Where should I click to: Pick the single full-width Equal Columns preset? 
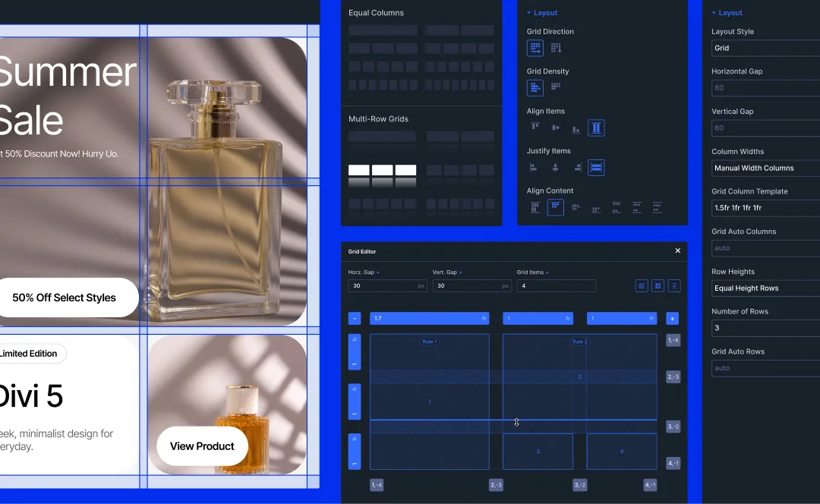(x=383, y=30)
